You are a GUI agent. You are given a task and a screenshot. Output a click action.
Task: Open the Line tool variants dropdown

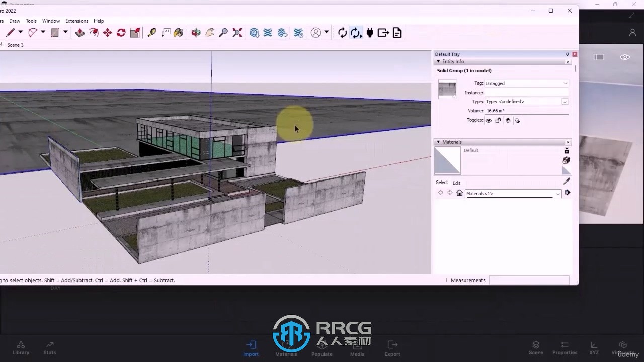(x=21, y=32)
